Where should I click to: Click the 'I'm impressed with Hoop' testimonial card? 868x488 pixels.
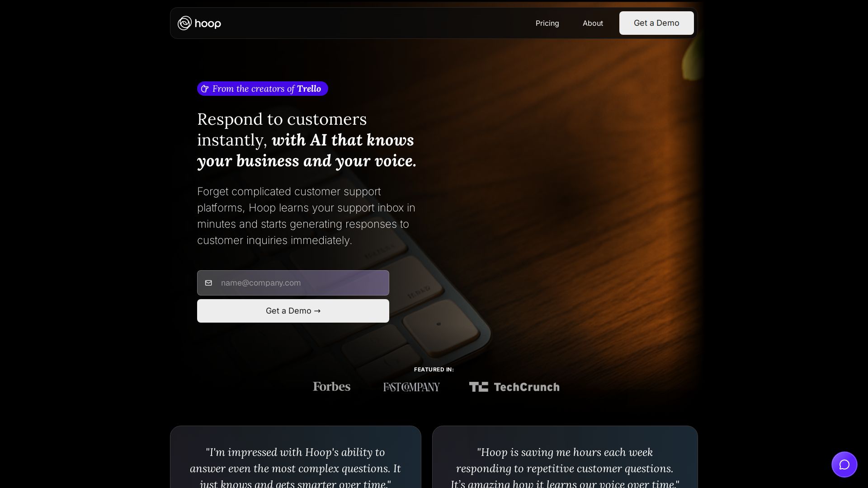296,457
